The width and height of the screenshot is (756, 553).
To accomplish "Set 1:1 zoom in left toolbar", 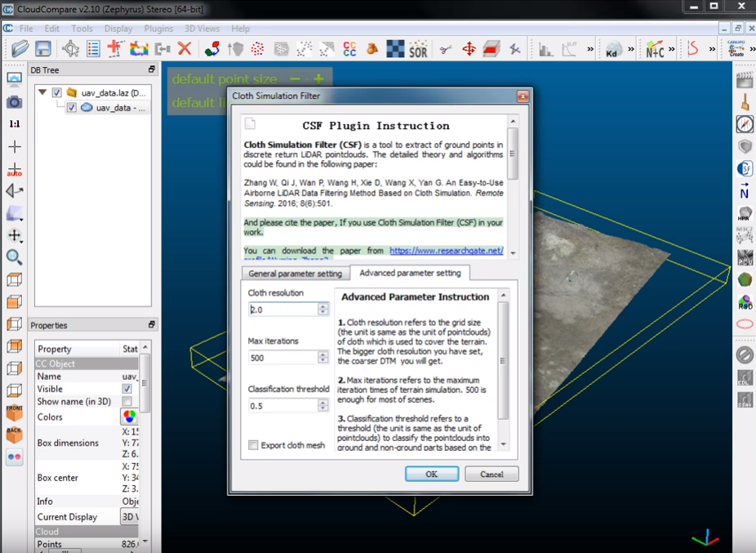I will point(15,124).
